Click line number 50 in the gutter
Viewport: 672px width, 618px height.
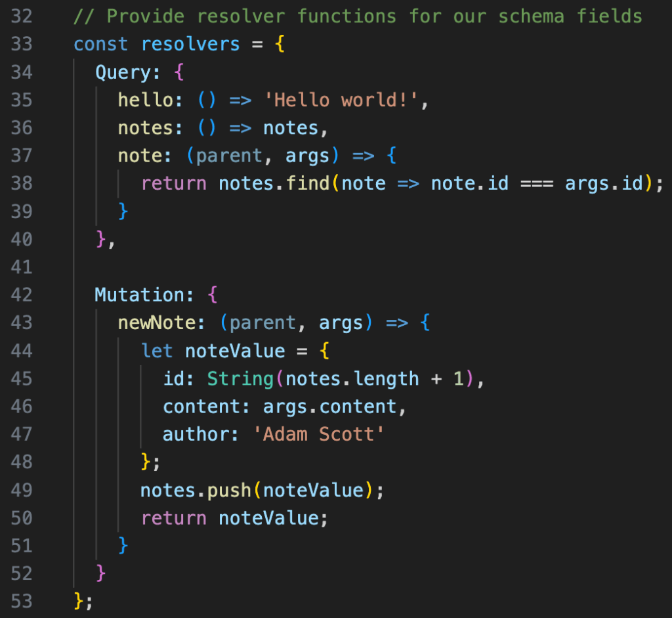(x=21, y=518)
